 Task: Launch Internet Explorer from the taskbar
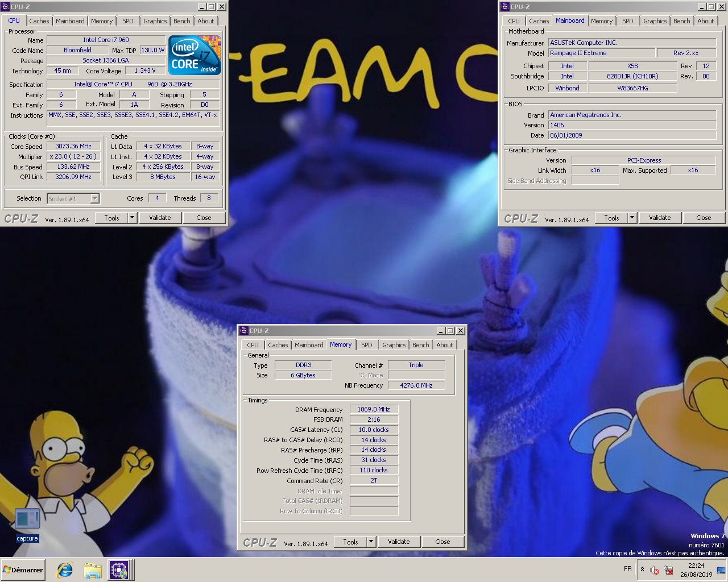65,570
